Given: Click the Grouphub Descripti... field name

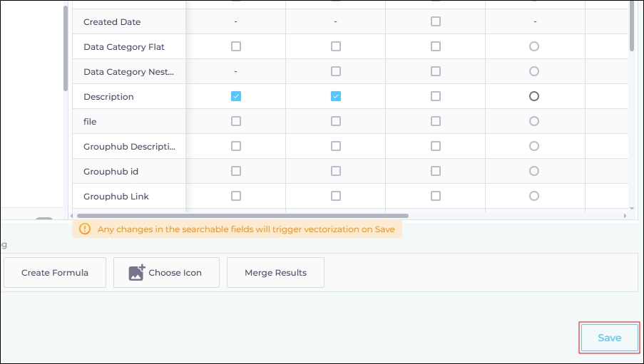Looking at the screenshot, I should [129, 146].
